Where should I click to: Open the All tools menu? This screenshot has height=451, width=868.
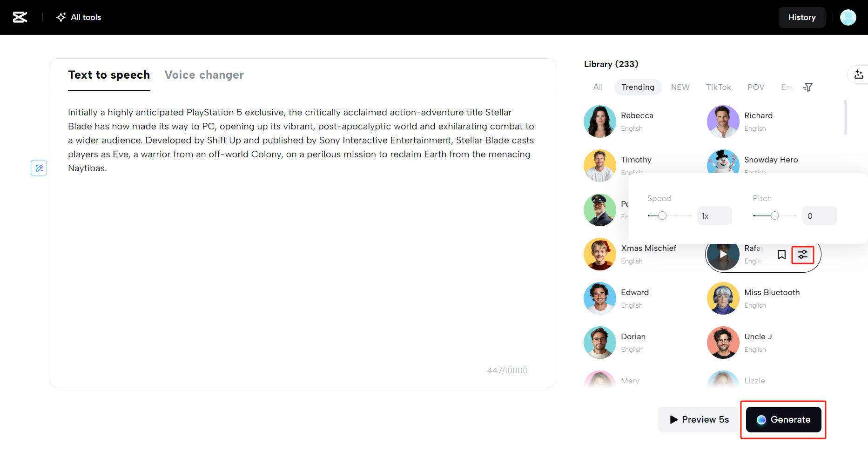point(79,17)
